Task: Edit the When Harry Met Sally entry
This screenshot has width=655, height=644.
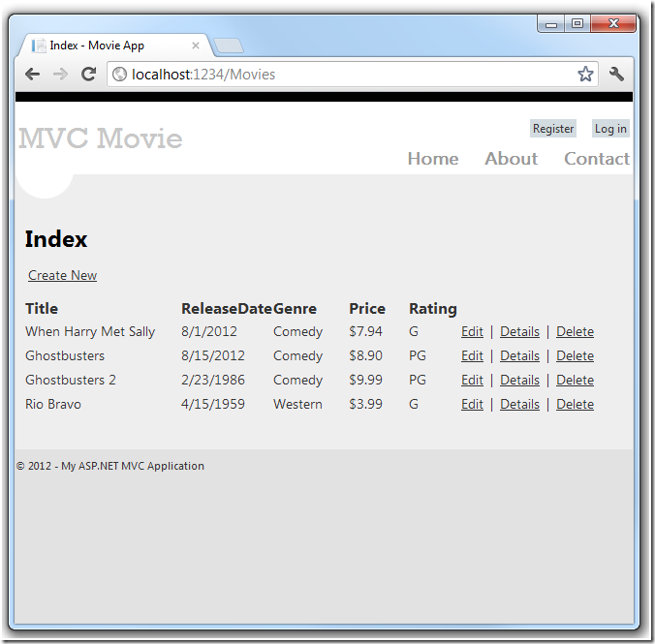Action: click(x=472, y=332)
